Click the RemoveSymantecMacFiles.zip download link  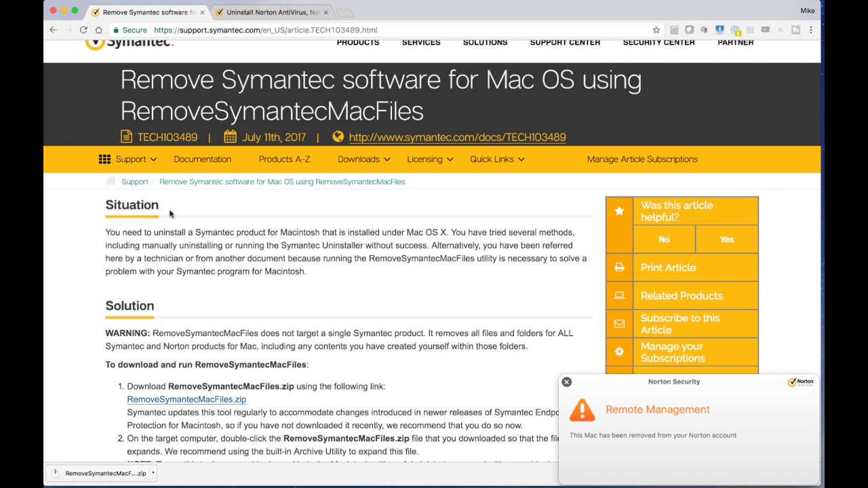pos(186,399)
